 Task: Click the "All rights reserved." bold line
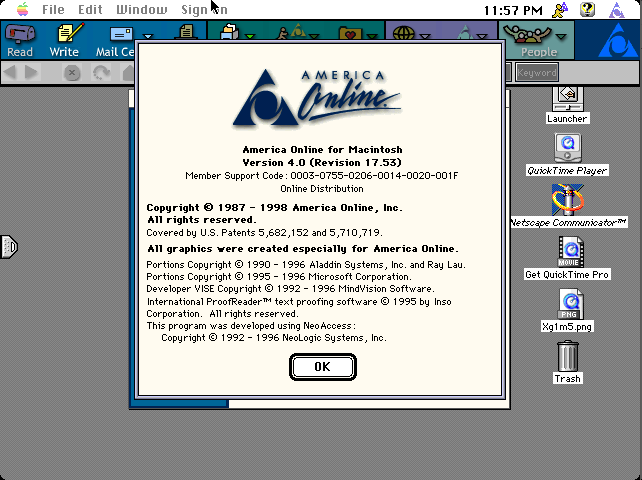click(201, 220)
